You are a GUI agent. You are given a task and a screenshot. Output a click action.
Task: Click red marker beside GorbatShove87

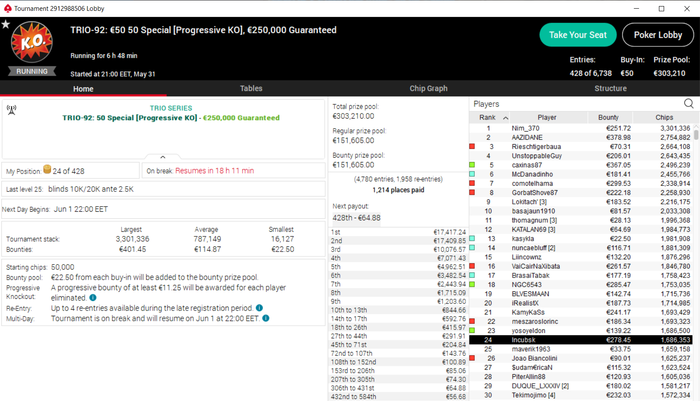click(472, 192)
